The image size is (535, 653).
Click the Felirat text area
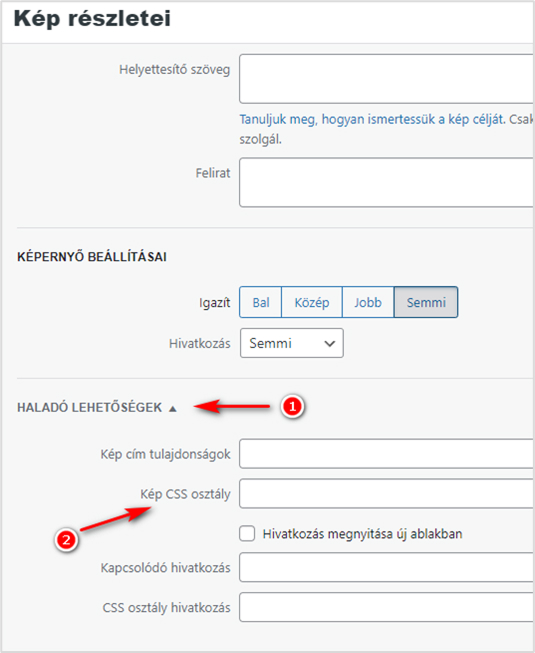tap(387, 182)
